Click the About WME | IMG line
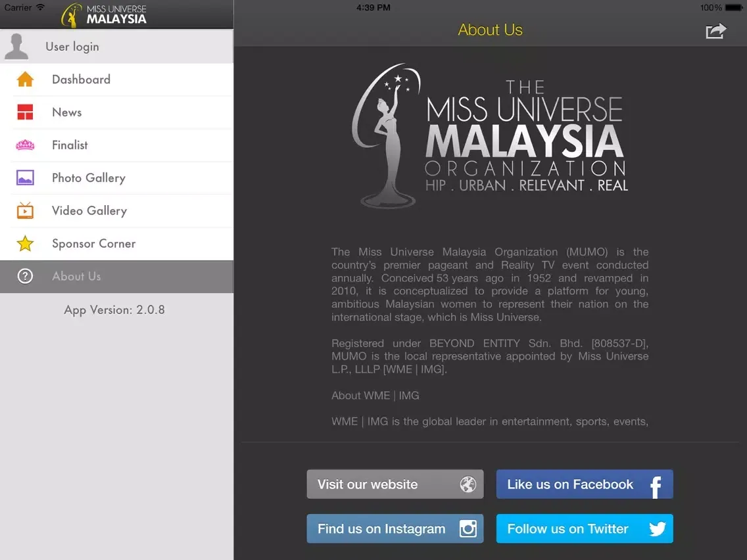The image size is (747, 560). tap(375, 395)
